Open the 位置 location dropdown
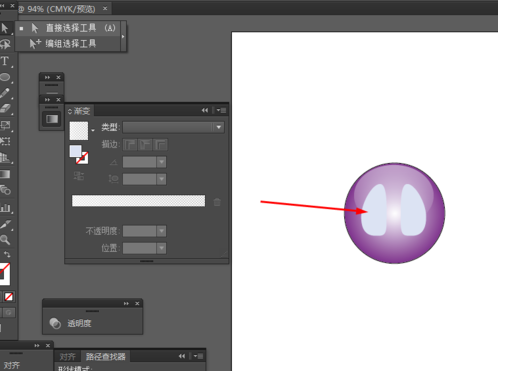522x371 pixels. pyautogui.click(x=161, y=248)
